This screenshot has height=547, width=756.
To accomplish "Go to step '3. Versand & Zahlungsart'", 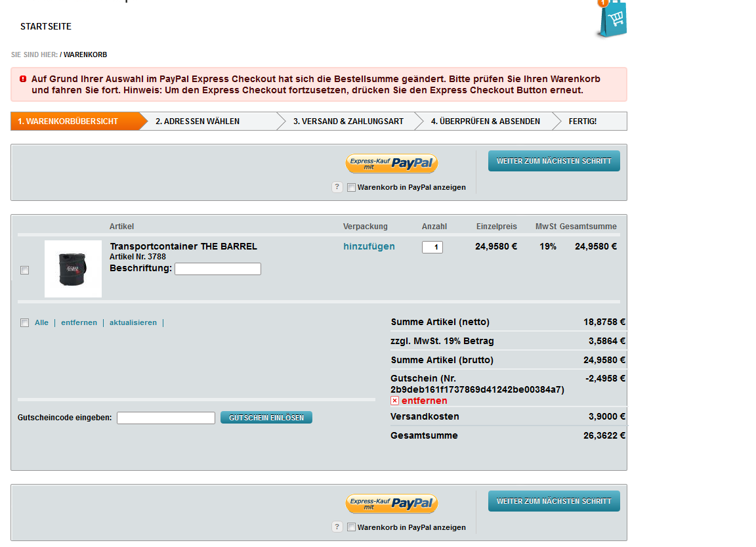I will point(348,121).
